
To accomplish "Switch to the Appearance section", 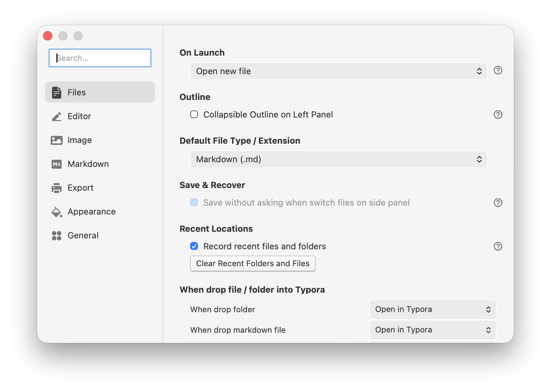I will point(91,212).
